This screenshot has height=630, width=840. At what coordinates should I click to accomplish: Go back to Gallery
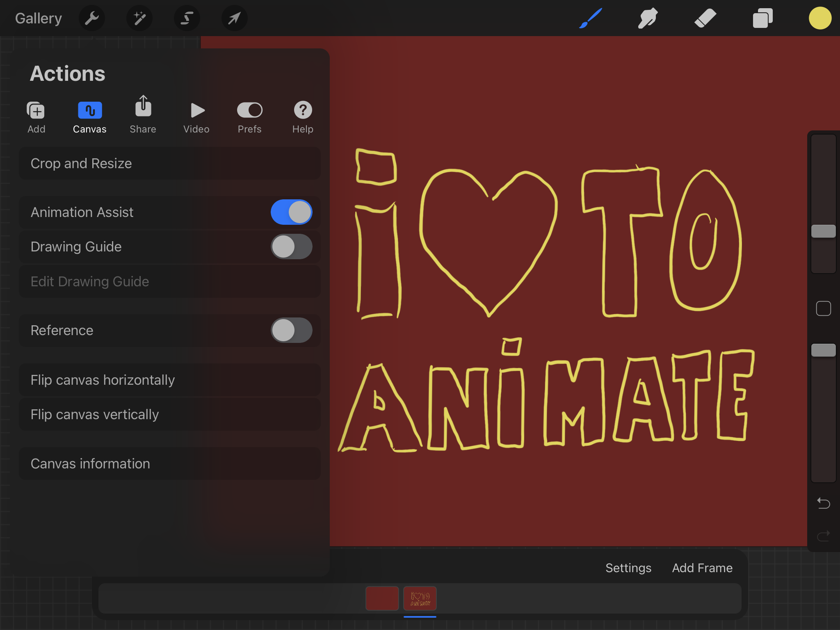pos(39,18)
